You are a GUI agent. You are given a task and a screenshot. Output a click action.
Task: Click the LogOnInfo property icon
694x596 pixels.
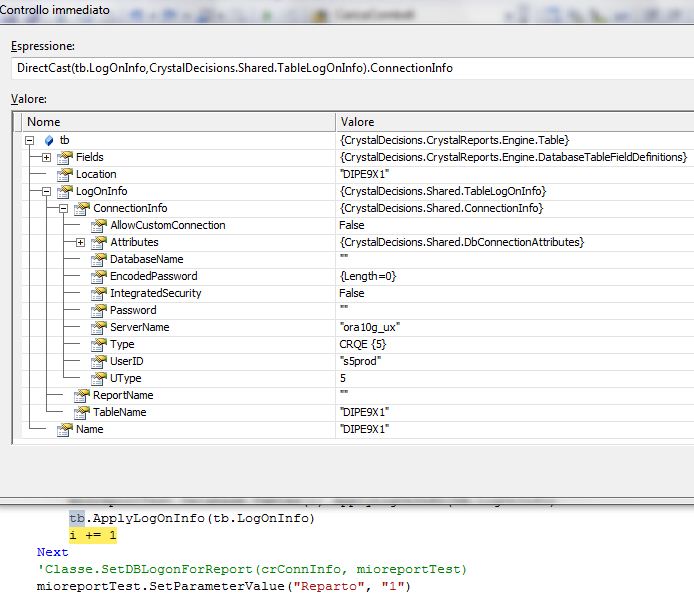click(x=65, y=192)
